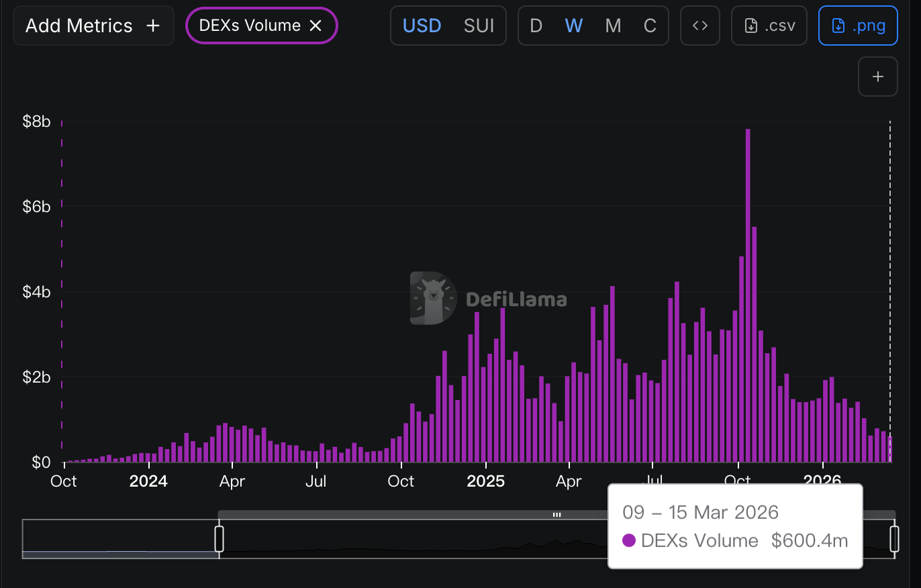Click the $2b y-axis label

click(36, 377)
